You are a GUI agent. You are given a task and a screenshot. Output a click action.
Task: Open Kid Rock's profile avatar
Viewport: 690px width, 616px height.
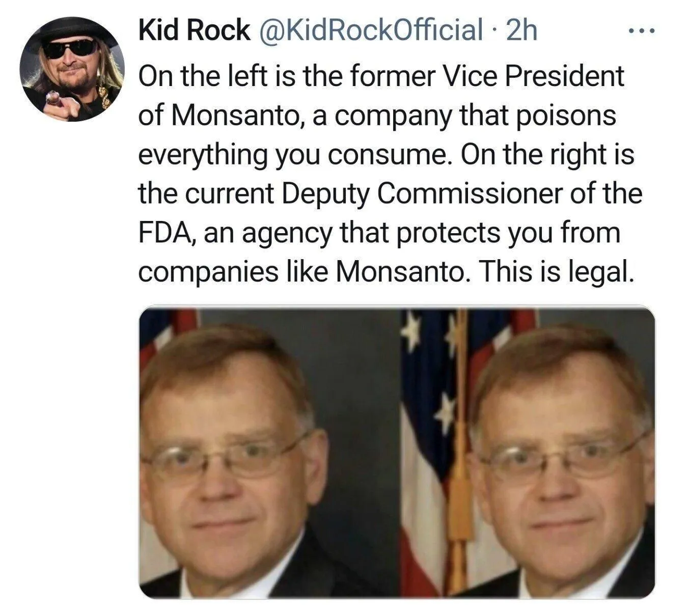click(x=71, y=69)
